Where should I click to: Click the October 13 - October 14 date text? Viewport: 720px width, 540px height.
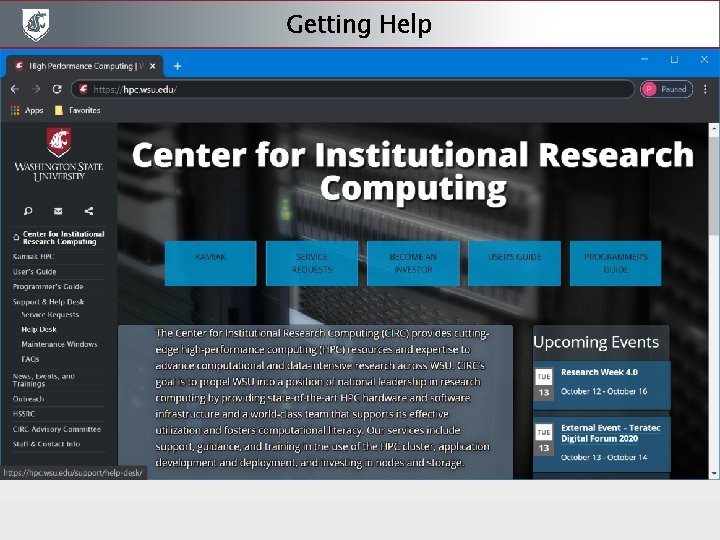coord(604,457)
